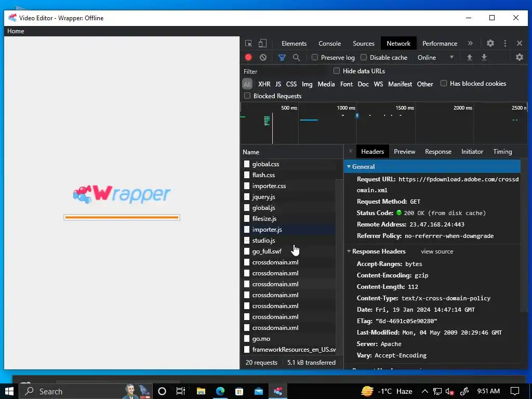Filter requests by JS type
Image resolution: width=532 pixels, height=399 pixels.
[278, 84]
